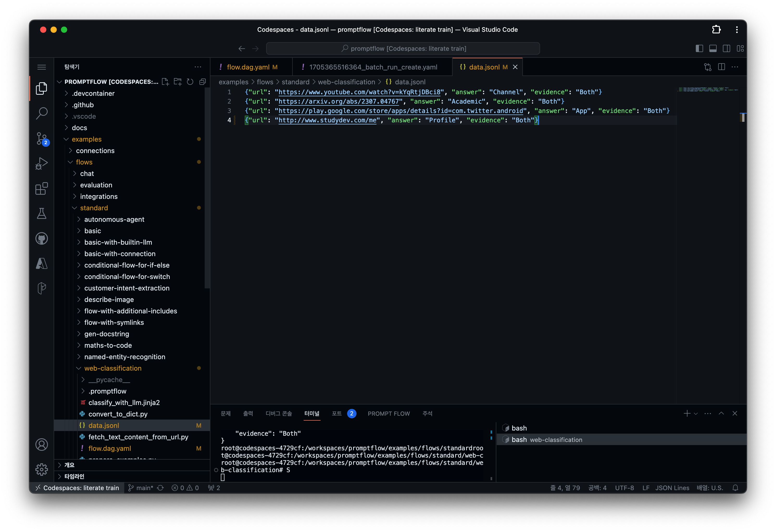Viewport: 776px width, 532px height.
Task: Go back with the navigation arrow
Action: pyautogui.click(x=242, y=49)
